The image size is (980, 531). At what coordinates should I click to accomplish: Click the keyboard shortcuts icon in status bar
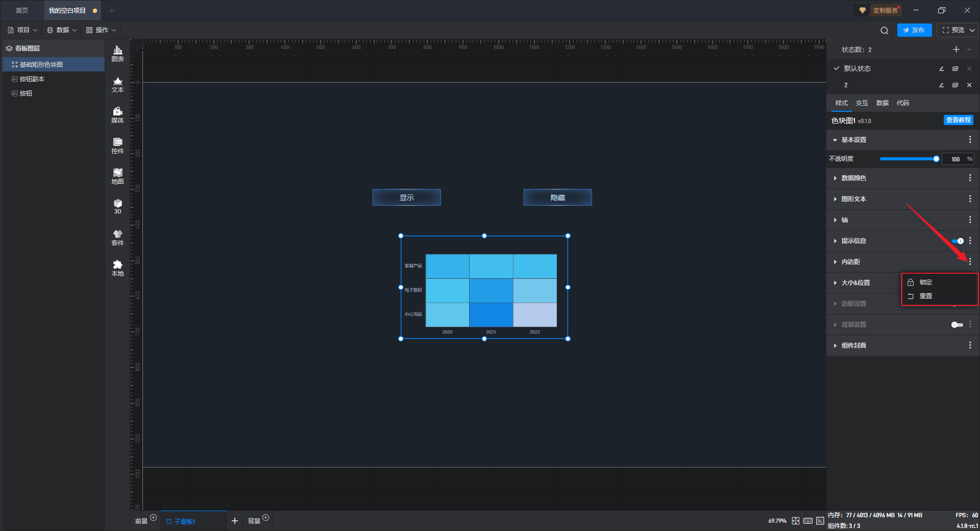point(807,521)
